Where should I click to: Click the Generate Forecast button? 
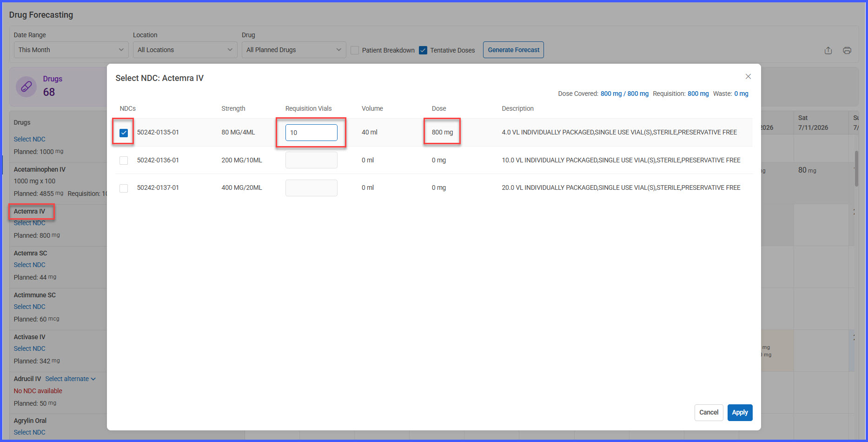pyautogui.click(x=513, y=50)
